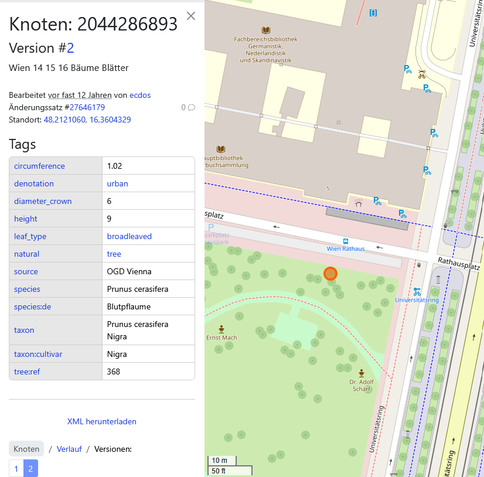Click the Hauptbibliothek library book icon
484x477 pixels.
point(221,149)
